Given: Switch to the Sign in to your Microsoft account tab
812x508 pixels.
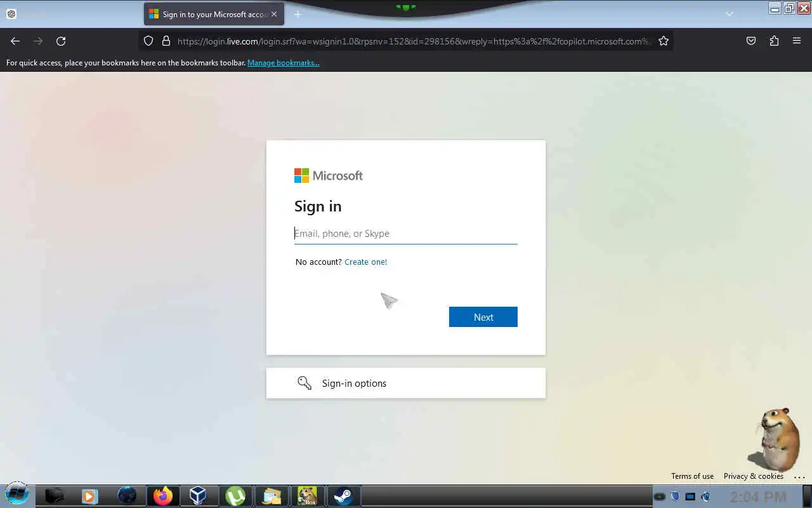Looking at the screenshot, I should (x=214, y=14).
